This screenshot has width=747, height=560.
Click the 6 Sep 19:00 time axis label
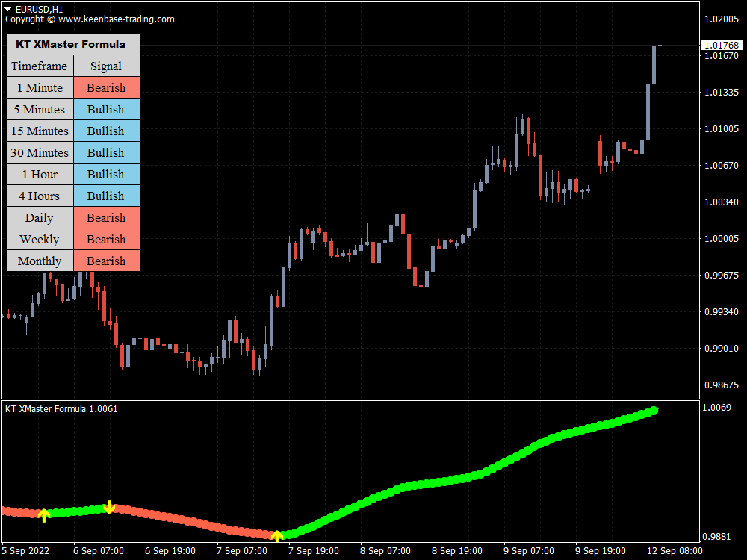click(170, 551)
